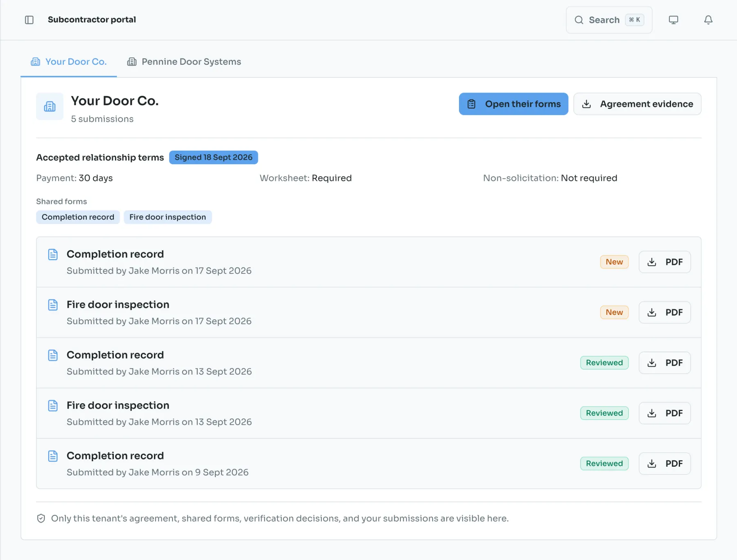Download PDF for 17 Sept Fire door inspection
This screenshot has width=737, height=560.
(x=665, y=312)
